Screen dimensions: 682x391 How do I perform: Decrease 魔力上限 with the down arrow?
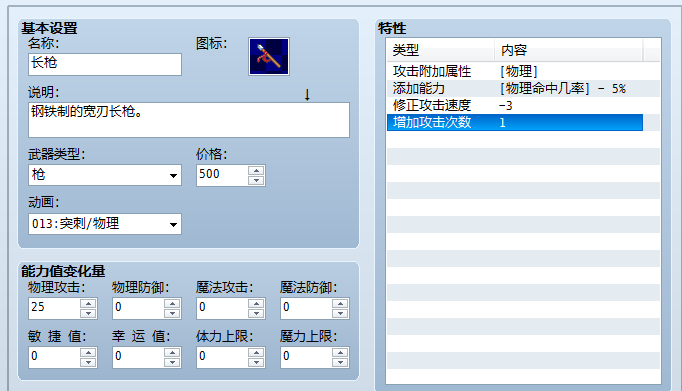(x=340, y=362)
